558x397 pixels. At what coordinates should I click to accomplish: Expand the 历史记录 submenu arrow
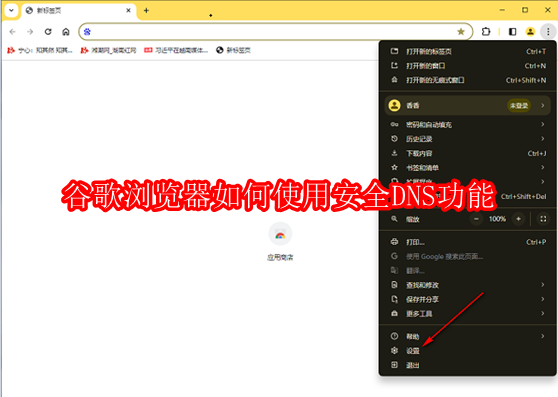pos(543,139)
